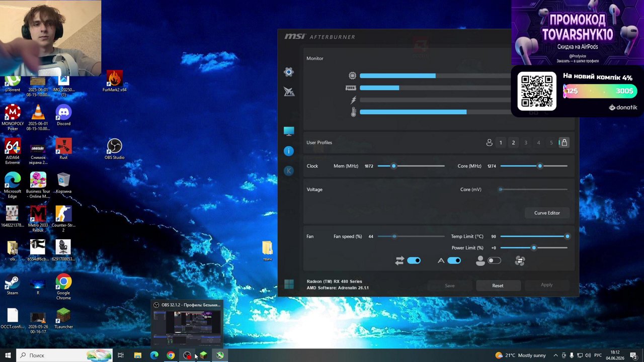Open AIDA64 Extreme desktop icon
The image size is (644, 362).
pyautogui.click(x=13, y=151)
